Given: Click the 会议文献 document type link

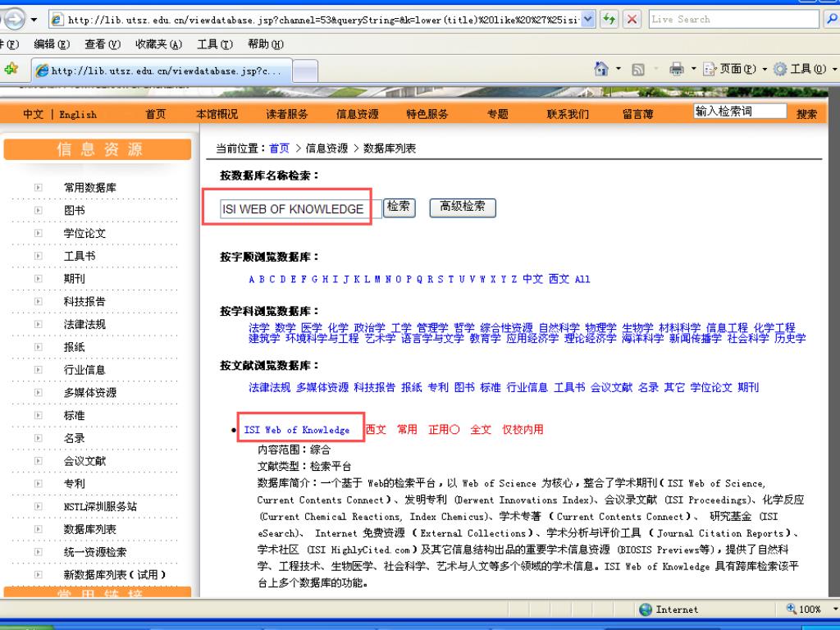Looking at the screenshot, I should point(611,387).
